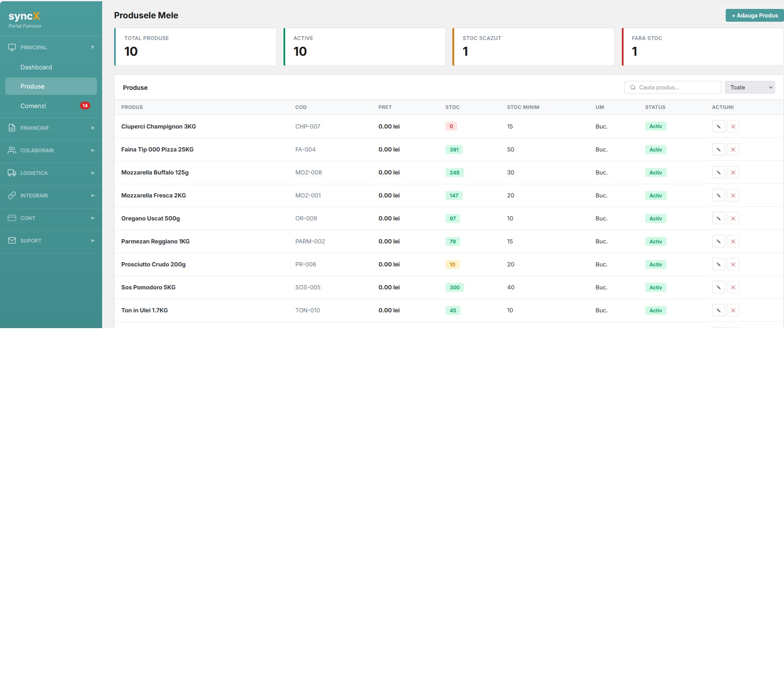Delete Parmezan Reggiano 1KG product
Image resolution: width=784 pixels, height=680 pixels.
point(733,241)
